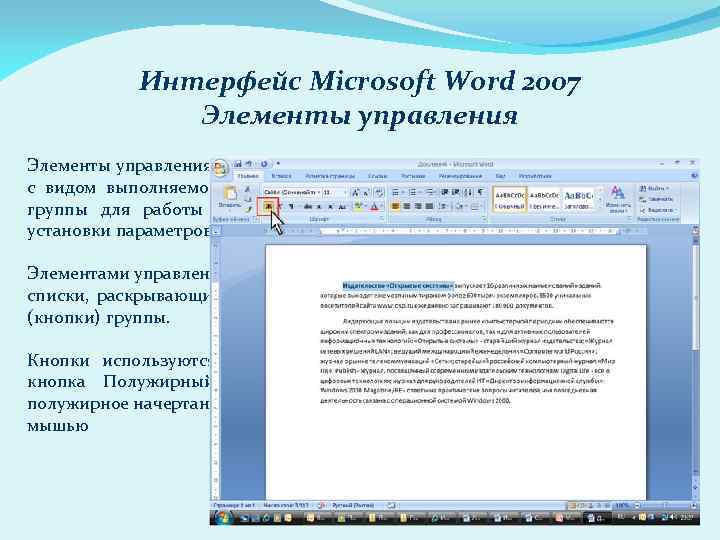This screenshot has height=540, width=720.
Task: Click the Bullets list button
Action: pyautogui.click(x=395, y=192)
